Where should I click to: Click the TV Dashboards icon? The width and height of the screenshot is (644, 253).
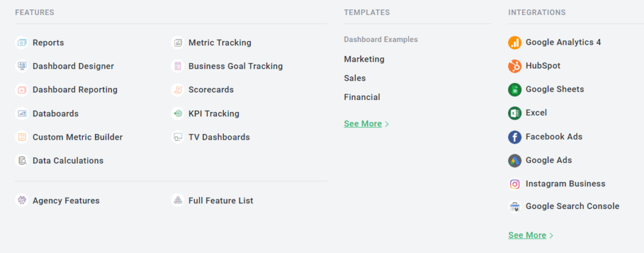177,137
